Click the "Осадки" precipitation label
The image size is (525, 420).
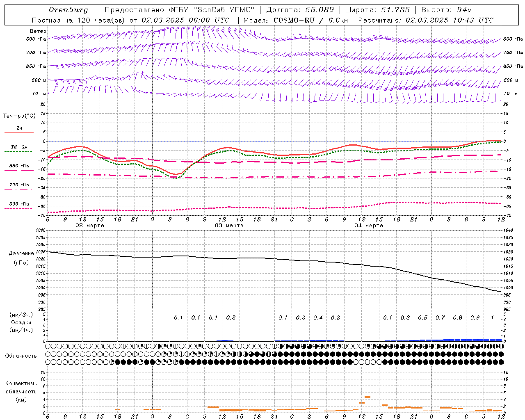(x=21, y=322)
